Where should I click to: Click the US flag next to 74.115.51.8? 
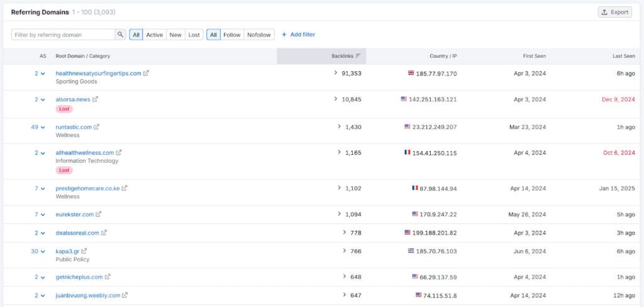418,294
